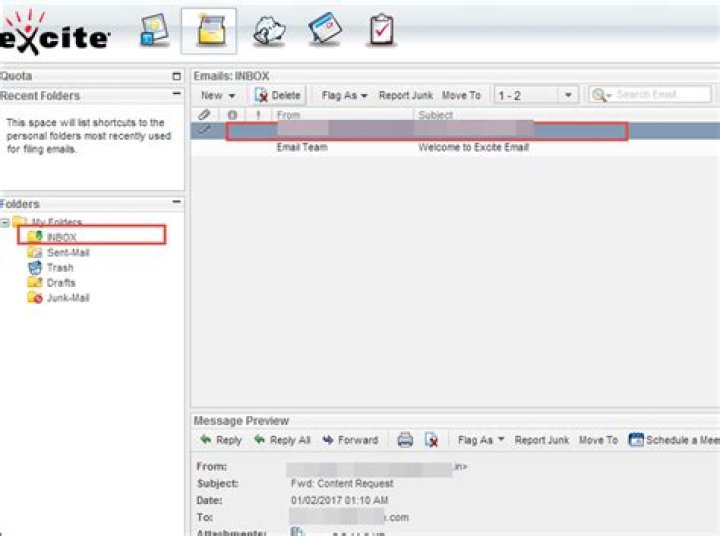The height and width of the screenshot is (536, 720).
Task: Open the Email app icon in header
Action: tap(208, 31)
